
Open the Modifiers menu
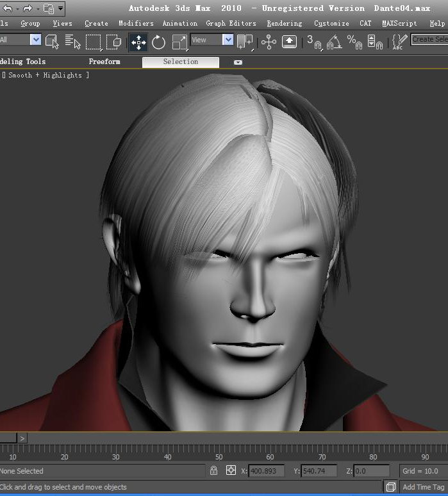136,23
